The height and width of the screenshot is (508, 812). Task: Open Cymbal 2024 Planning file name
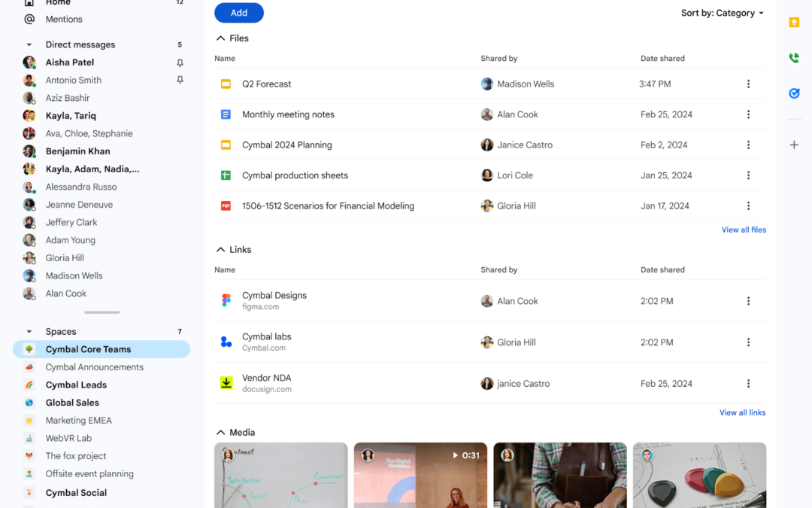tap(287, 145)
